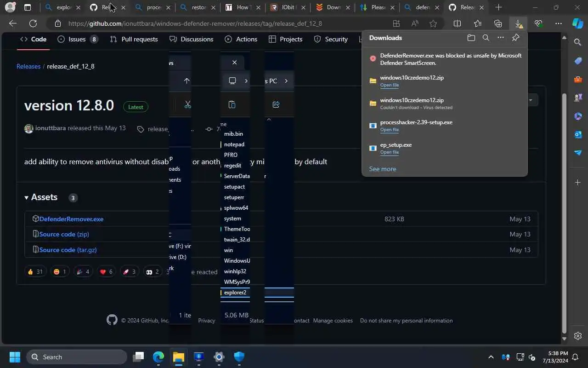The width and height of the screenshot is (588, 368).
Task: Open Windows Security shield on taskbar
Action: (x=239, y=357)
